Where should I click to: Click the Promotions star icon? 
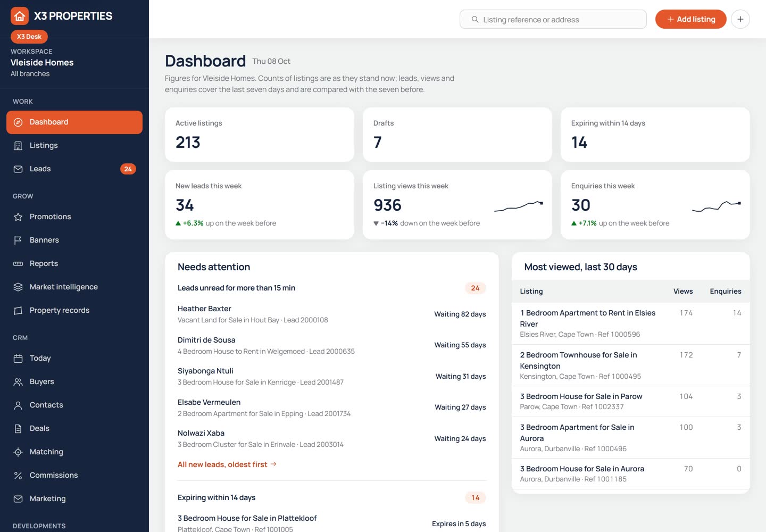[18, 217]
